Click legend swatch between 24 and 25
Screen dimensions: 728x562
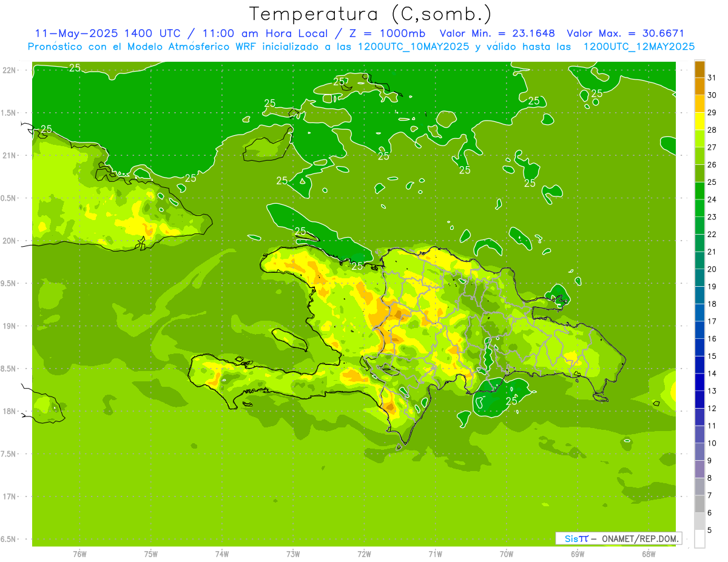click(x=699, y=191)
